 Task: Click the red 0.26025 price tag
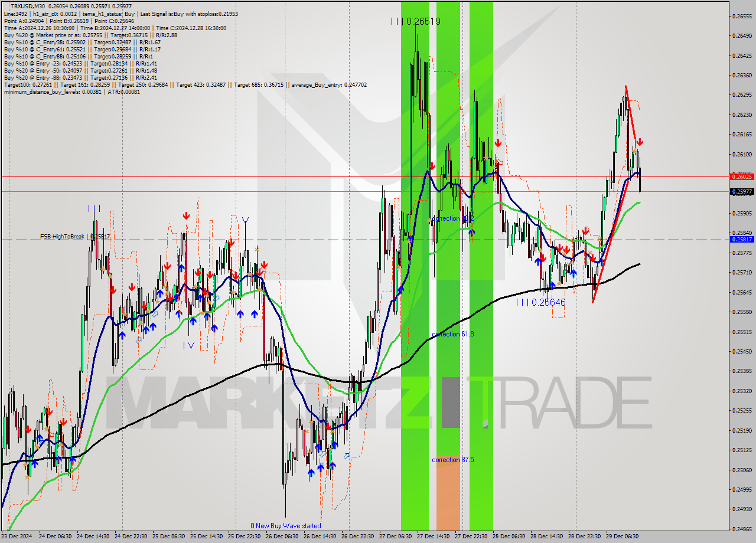coord(742,176)
